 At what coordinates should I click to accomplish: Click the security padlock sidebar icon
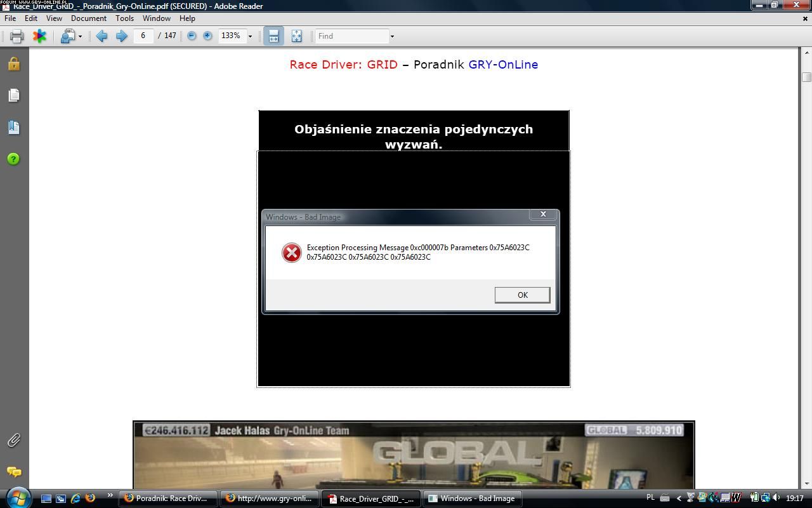tap(13, 63)
